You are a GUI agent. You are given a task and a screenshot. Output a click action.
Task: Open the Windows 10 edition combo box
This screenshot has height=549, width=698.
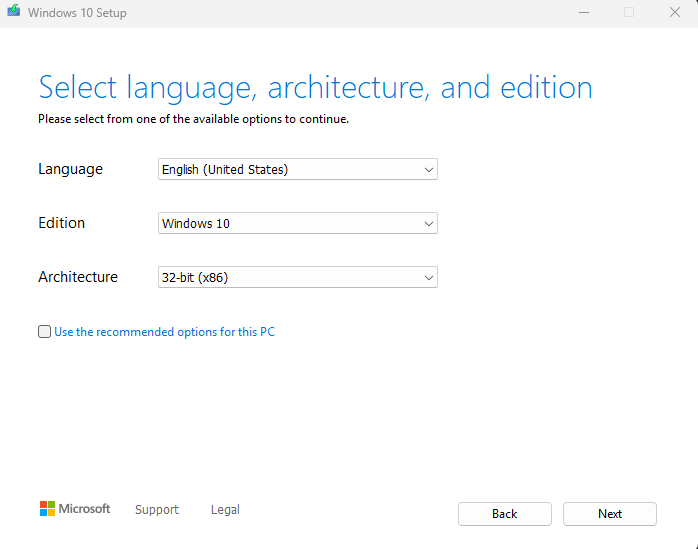pos(290,224)
